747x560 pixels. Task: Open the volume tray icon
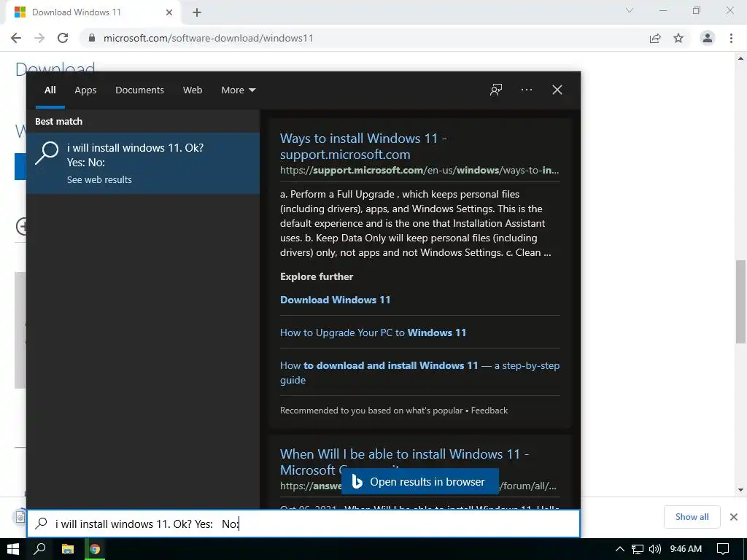[x=655, y=549]
